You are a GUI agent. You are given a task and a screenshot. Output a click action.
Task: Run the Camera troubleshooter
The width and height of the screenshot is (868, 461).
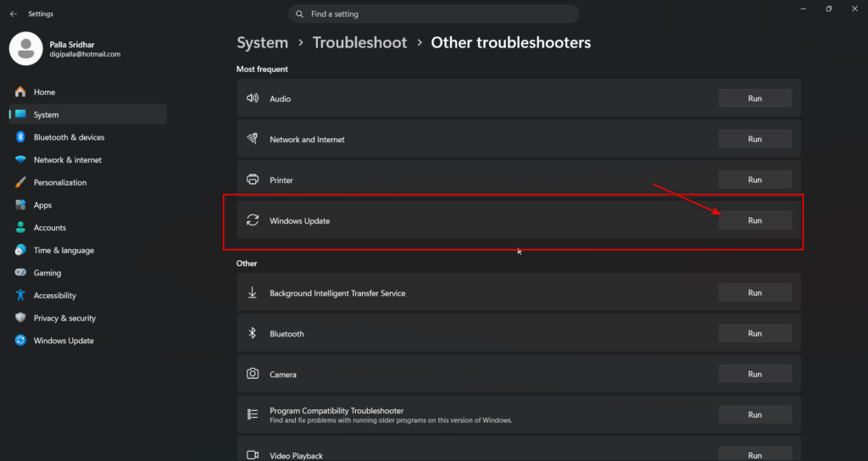(755, 374)
